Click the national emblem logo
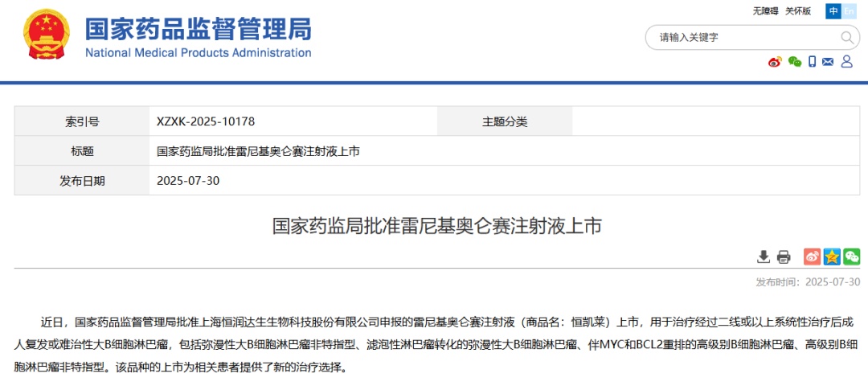The width and height of the screenshot is (868, 390). click(47, 34)
